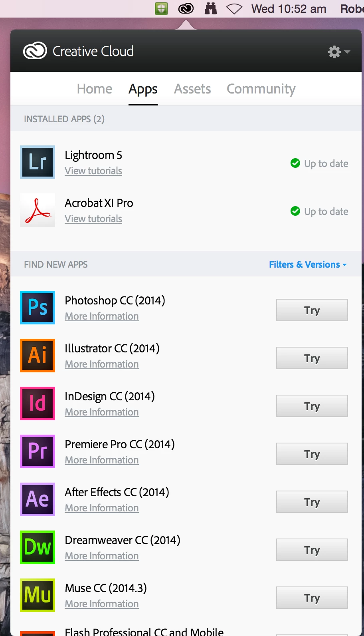Switch to the Assets tab
The height and width of the screenshot is (636, 364).
click(x=192, y=89)
